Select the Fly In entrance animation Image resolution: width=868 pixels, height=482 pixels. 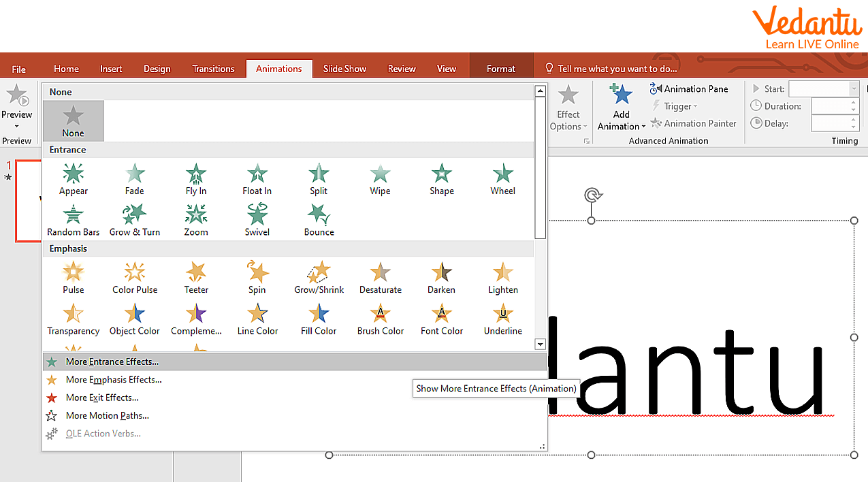point(196,179)
